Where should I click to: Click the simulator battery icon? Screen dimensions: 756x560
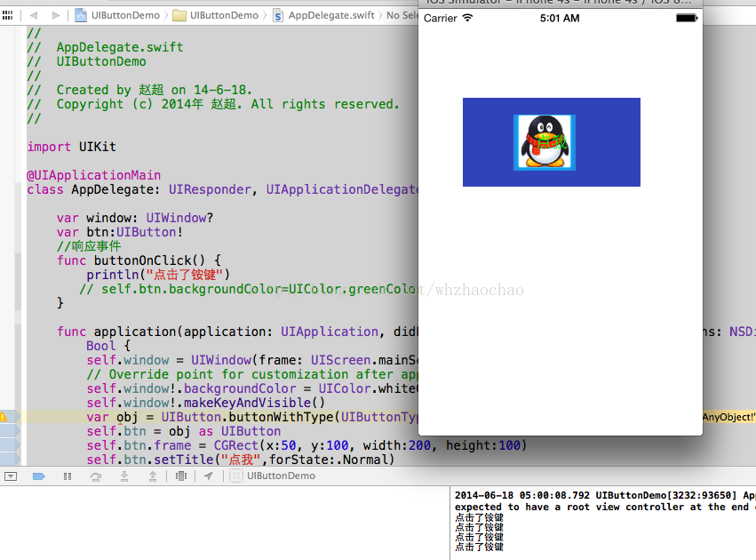687,18
